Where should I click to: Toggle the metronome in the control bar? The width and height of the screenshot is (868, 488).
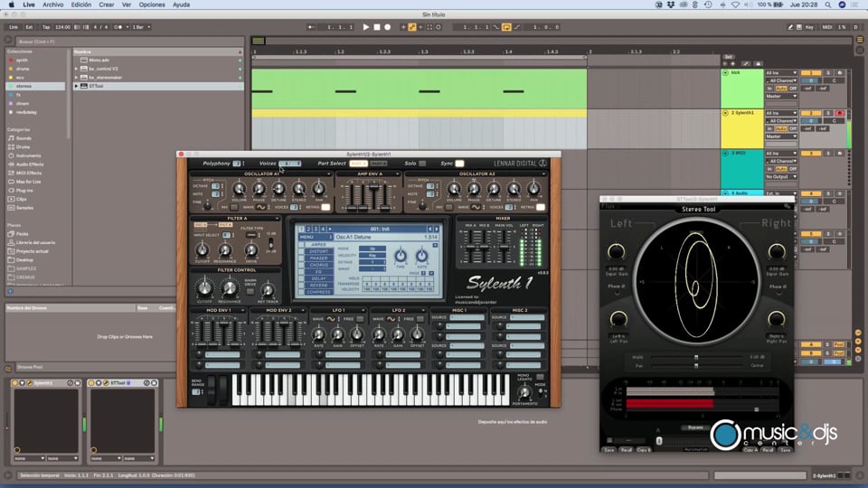(x=118, y=27)
